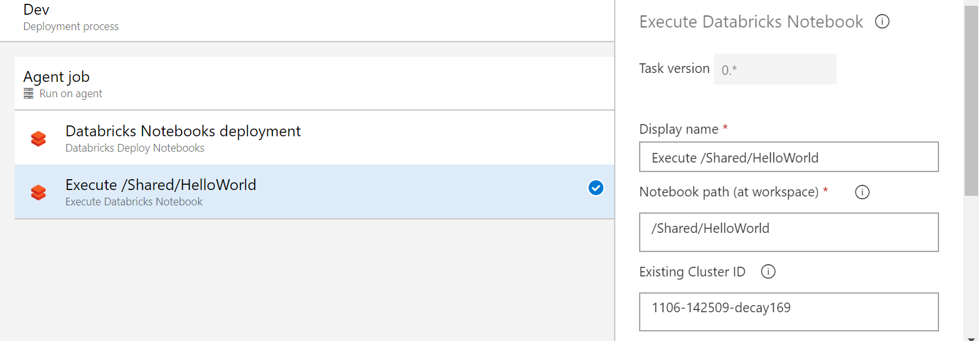Image resolution: width=980 pixels, height=341 pixels.
Task: Click the server icon next to Run on agent
Action: pyautogui.click(x=28, y=94)
